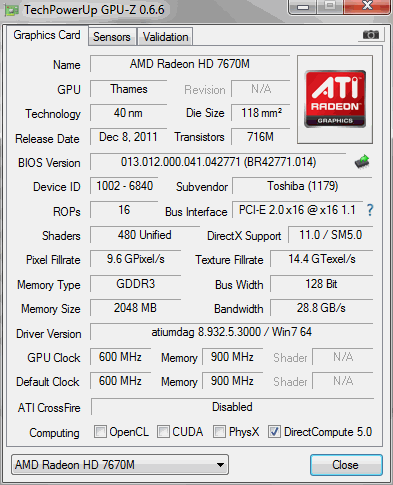Click the Driver Version field
Image resolution: width=393 pixels, height=485 pixels.
click(232, 332)
